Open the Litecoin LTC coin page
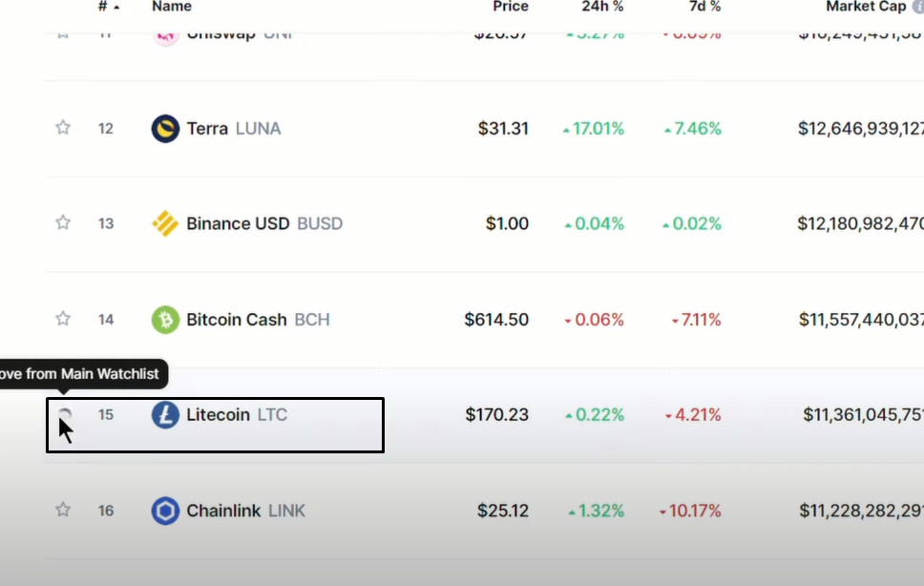The image size is (924, 586). pos(237,414)
